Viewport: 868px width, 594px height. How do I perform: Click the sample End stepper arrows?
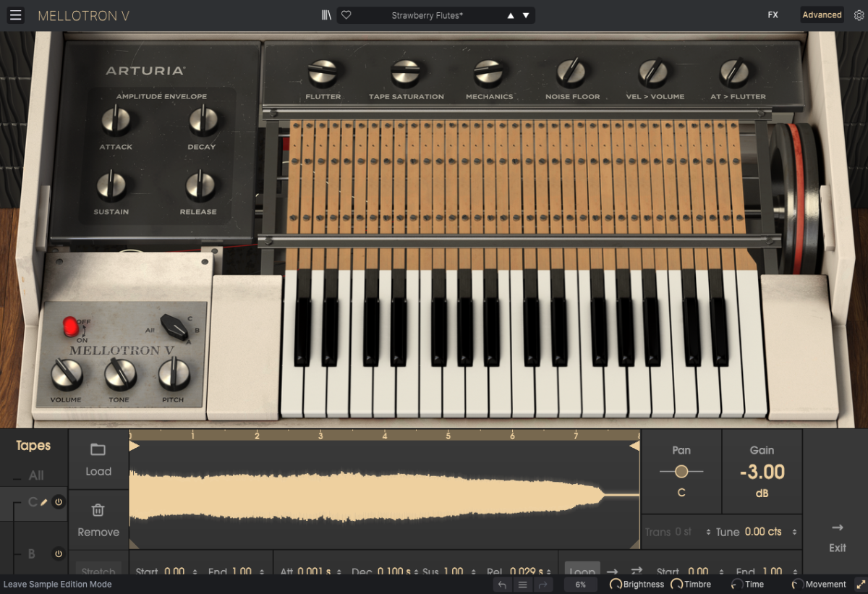pyautogui.click(x=261, y=572)
